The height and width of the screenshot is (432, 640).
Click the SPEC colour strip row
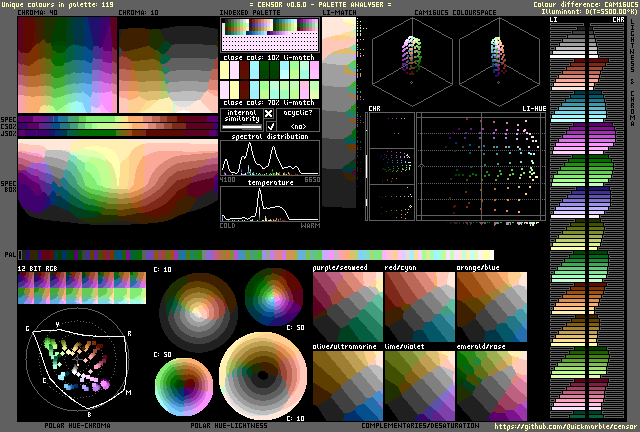[118, 119]
